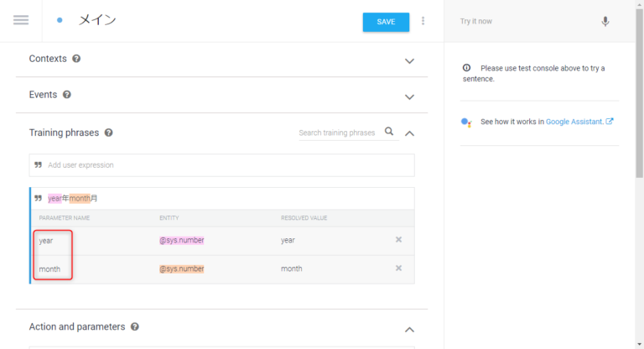Click the help icon next to Contexts
Screen dimensions: 644x349
point(76,60)
